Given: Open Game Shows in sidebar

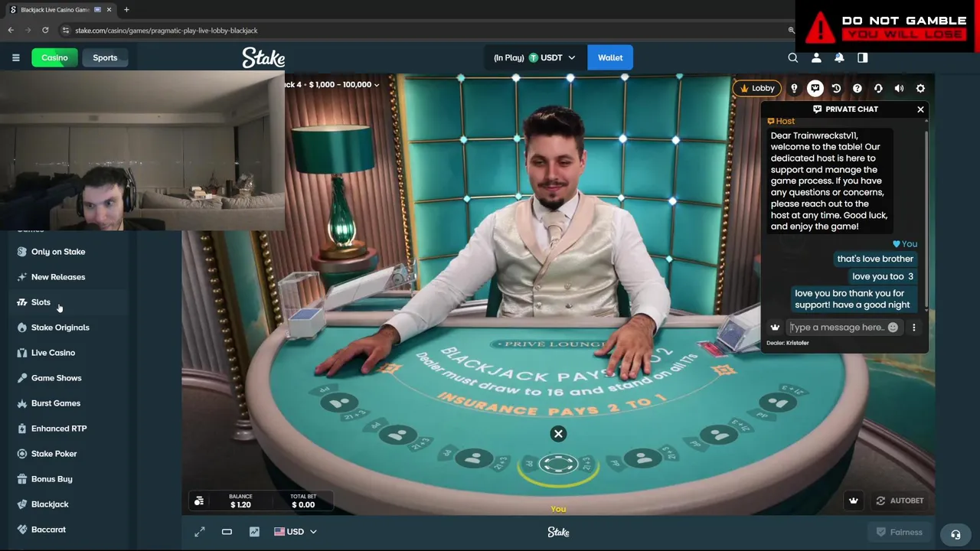Looking at the screenshot, I should [x=57, y=378].
